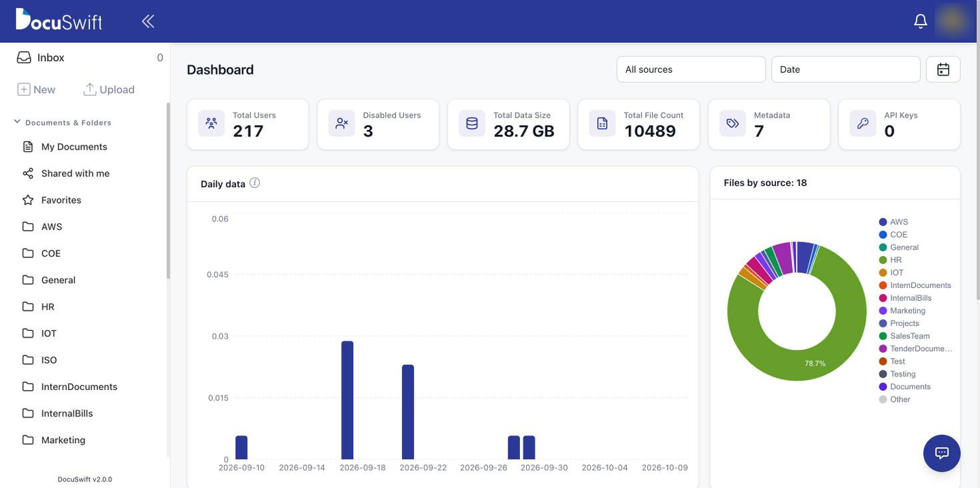The height and width of the screenshot is (488, 980).
Task: Open the calendar date picker icon
Action: click(x=943, y=69)
